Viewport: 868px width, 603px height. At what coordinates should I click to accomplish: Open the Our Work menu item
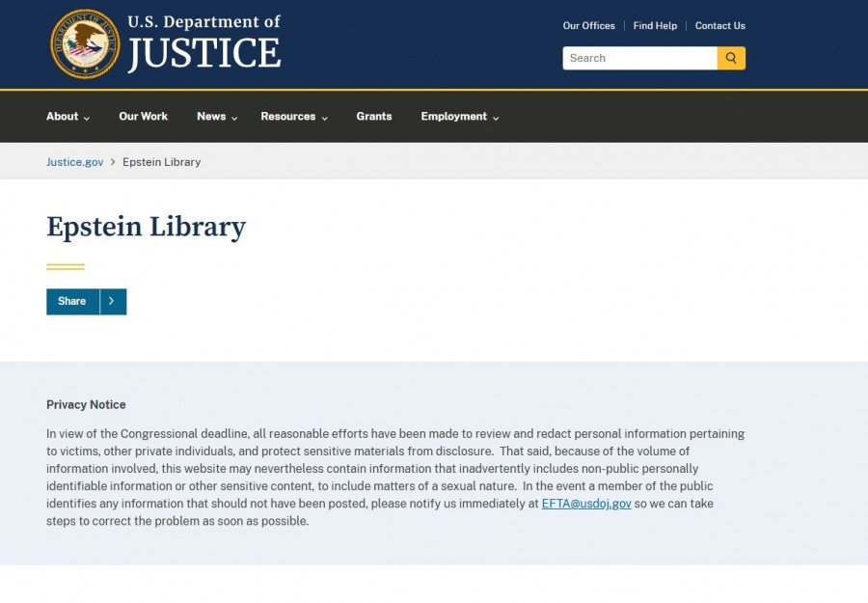coord(143,117)
